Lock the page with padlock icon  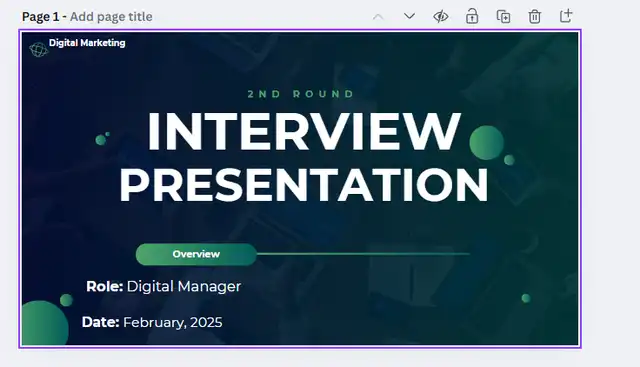click(x=472, y=16)
